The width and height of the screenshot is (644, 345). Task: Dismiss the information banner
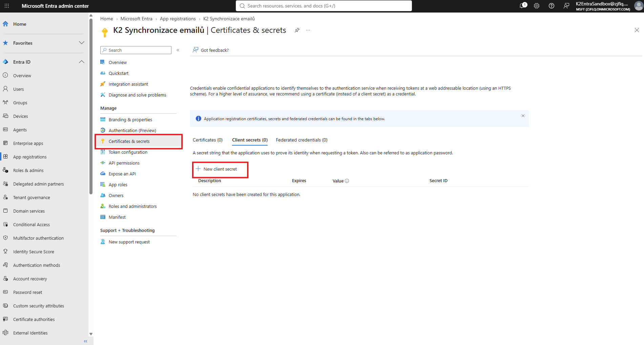[x=523, y=116]
